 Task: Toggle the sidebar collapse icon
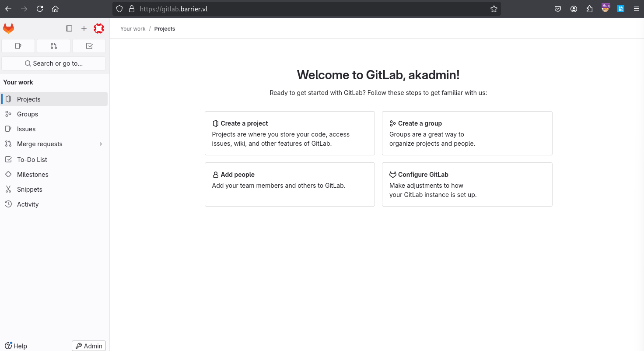pos(69,28)
